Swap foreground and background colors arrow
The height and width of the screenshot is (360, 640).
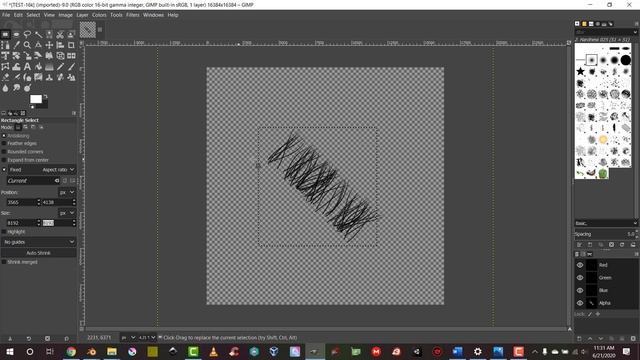click(46, 97)
